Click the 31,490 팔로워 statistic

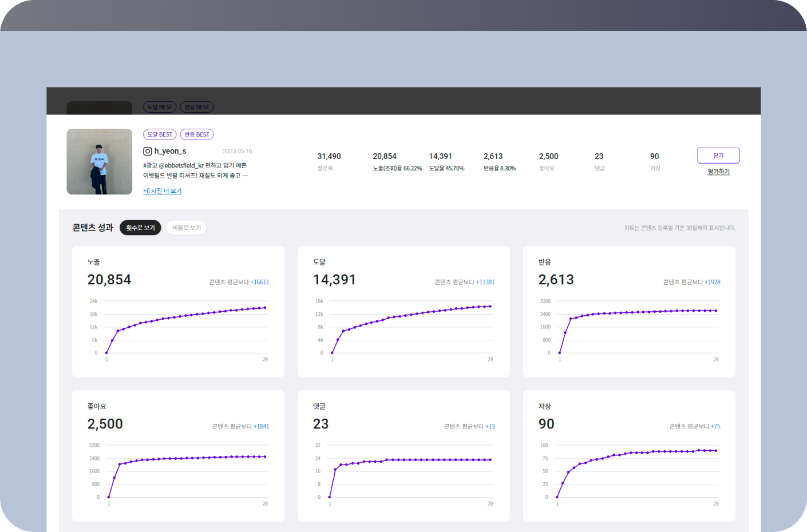pyautogui.click(x=329, y=156)
